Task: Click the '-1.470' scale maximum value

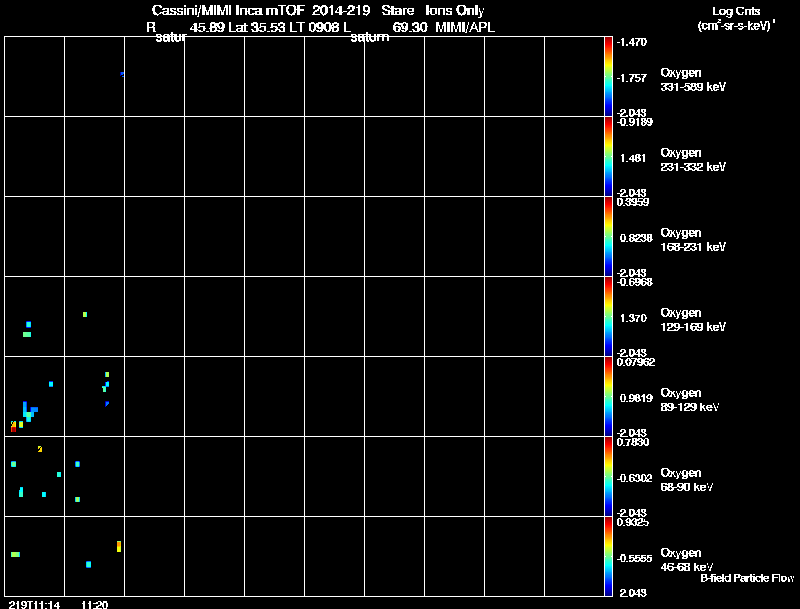Action: [631, 42]
